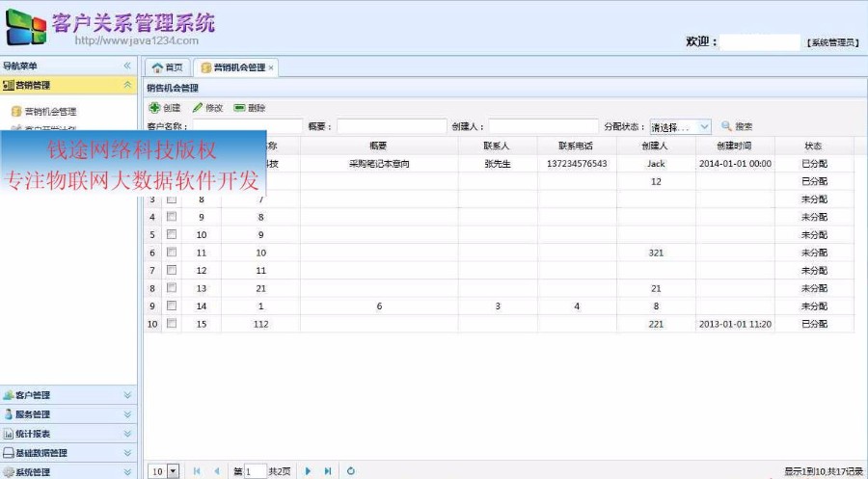Screen dimensions: 868x479
Task: Open the page size 10 dropdown
Action: click(x=164, y=471)
